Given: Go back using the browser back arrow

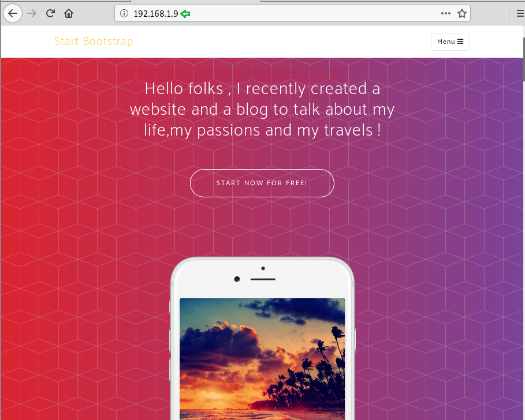Looking at the screenshot, I should [x=13, y=13].
